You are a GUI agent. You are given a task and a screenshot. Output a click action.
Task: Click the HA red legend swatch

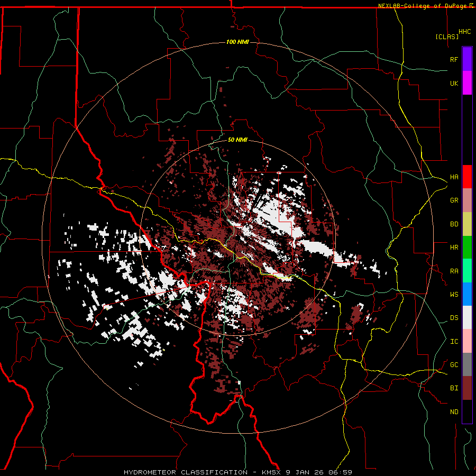click(467, 177)
